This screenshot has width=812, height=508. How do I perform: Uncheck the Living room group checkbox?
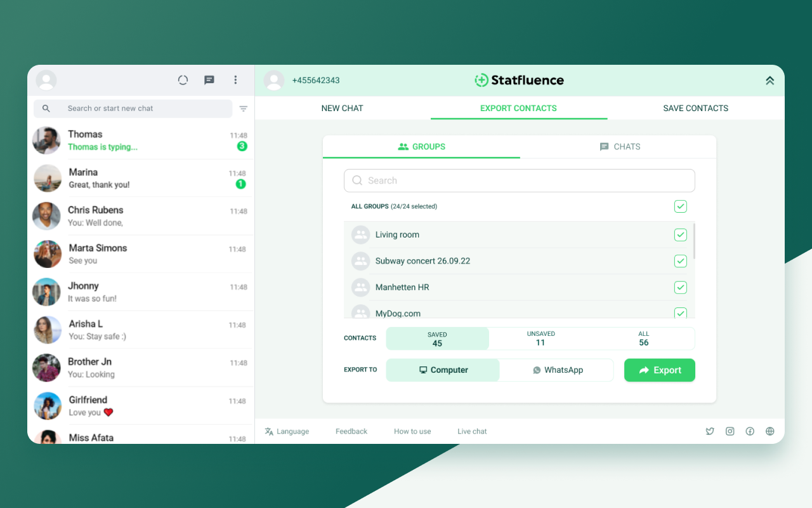click(x=680, y=235)
